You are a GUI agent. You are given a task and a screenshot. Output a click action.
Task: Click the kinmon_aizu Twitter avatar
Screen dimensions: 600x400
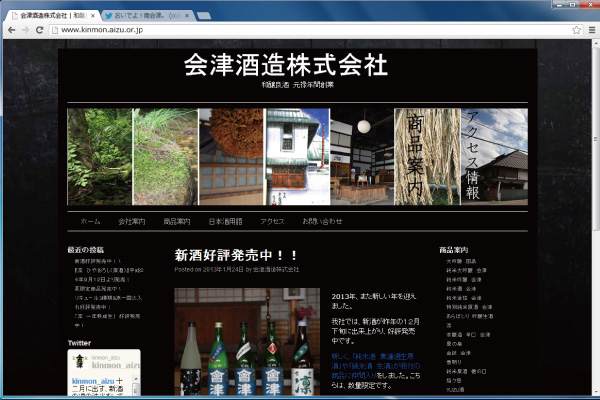coord(80,362)
